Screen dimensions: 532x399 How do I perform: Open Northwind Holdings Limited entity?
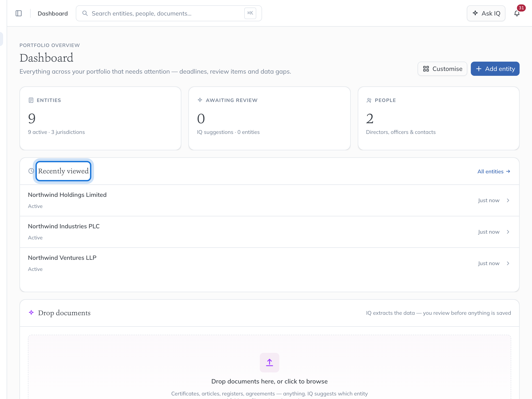[269, 200]
